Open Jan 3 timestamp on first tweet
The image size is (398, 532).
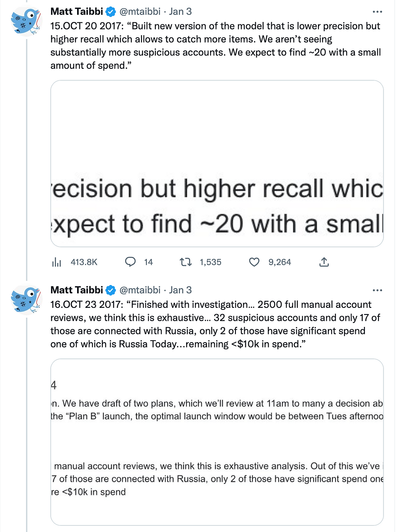point(180,12)
